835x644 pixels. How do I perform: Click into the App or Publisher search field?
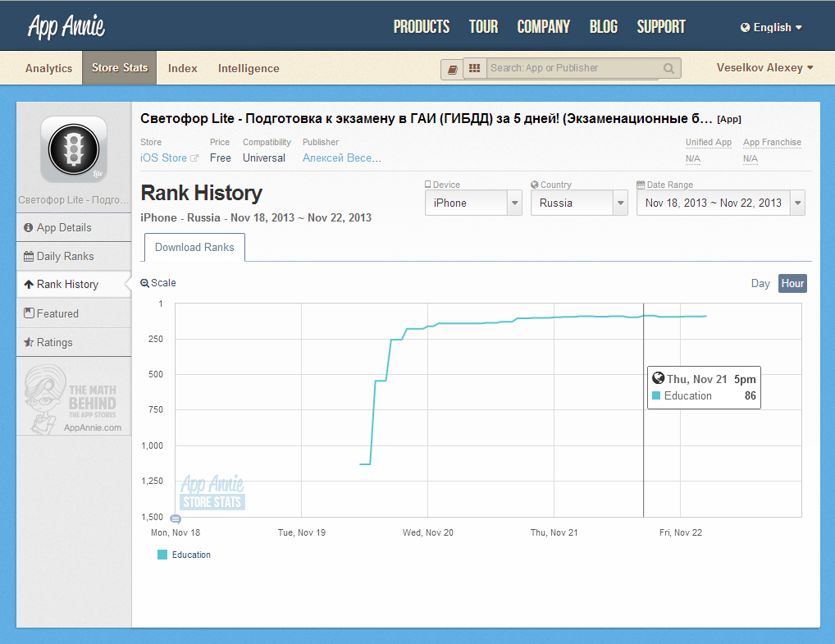[573, 68]
